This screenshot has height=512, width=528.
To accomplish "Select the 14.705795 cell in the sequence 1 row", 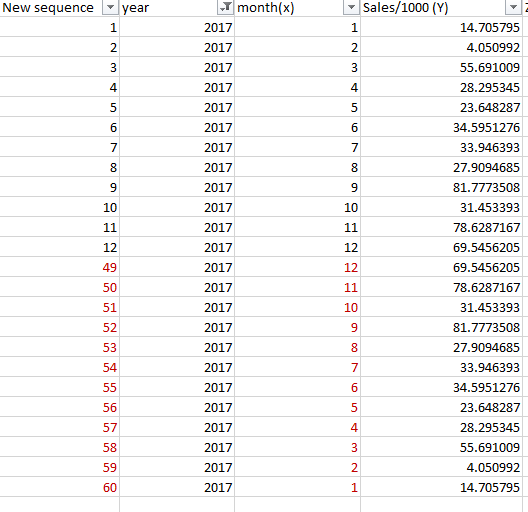I will point(441,27).
